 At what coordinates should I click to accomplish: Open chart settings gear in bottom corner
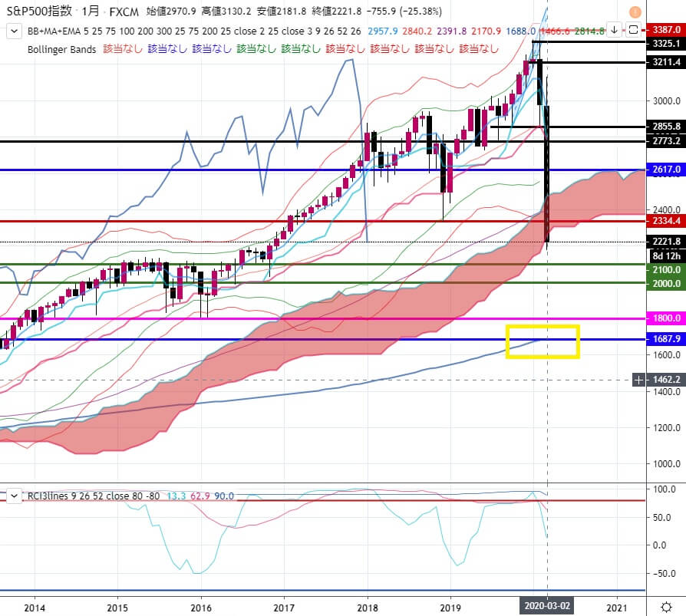coord(666,607)
